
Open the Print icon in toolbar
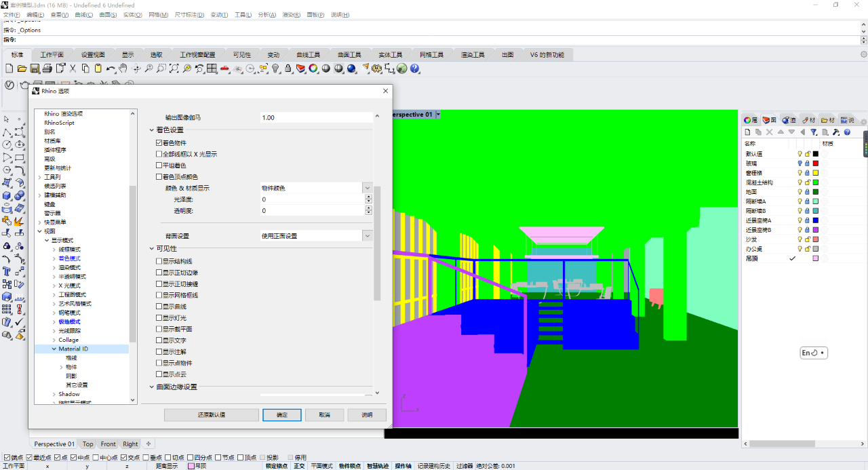click(x=47, y=68)
